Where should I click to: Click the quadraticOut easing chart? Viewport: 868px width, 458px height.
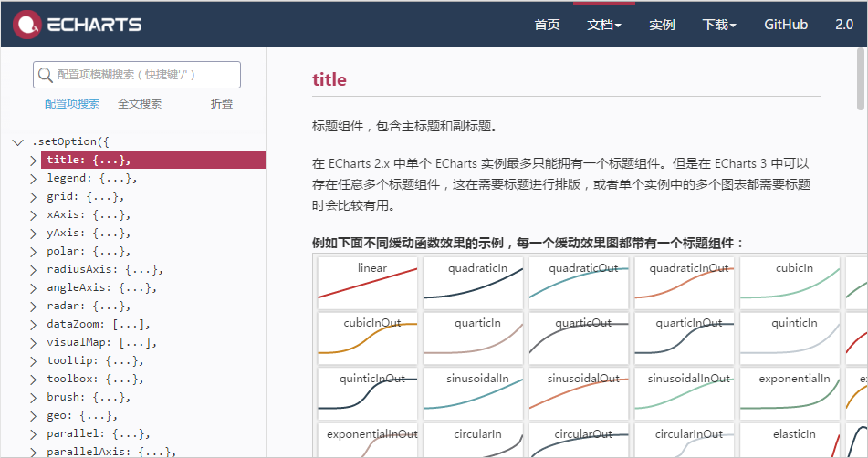click(579, 283)
